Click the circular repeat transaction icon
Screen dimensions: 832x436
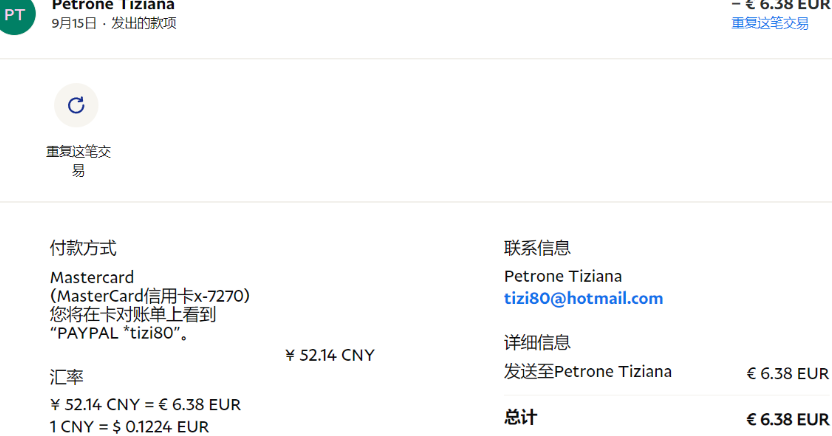(x=76, y=105)
